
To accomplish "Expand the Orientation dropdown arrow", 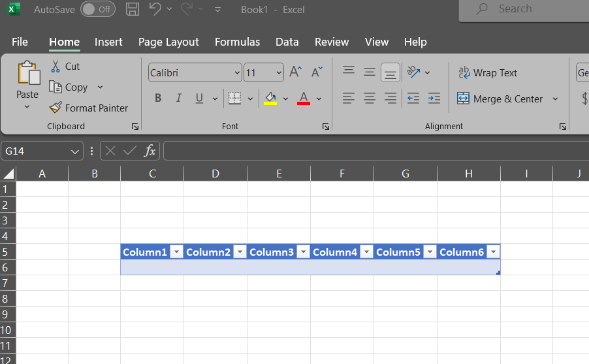I will [427, 72].
